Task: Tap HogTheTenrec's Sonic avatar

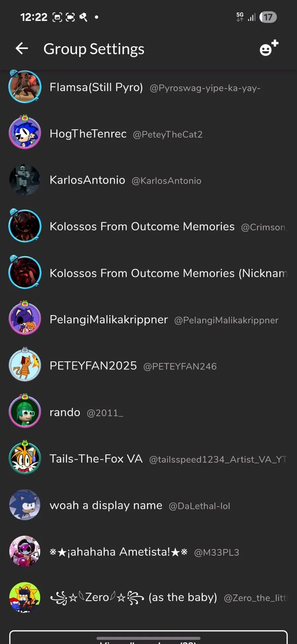Action: (x=25, y=133)
